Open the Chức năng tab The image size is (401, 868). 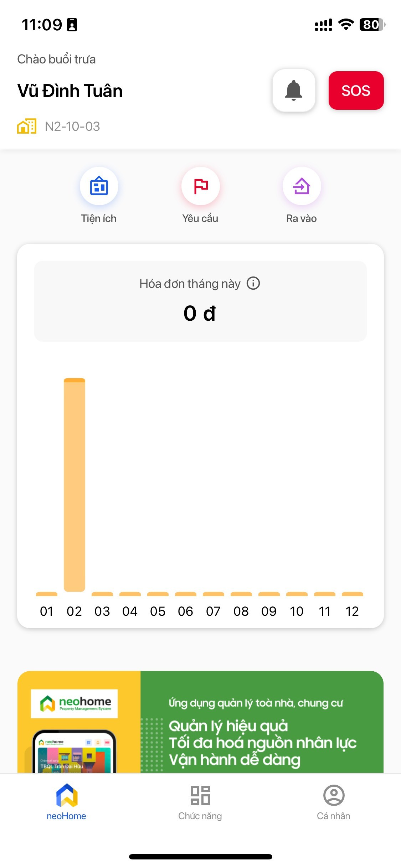(x=200, y=801)
